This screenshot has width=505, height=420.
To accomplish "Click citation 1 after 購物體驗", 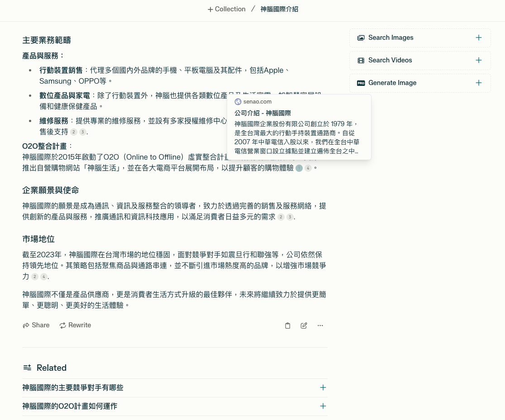I will pos(299,168).
